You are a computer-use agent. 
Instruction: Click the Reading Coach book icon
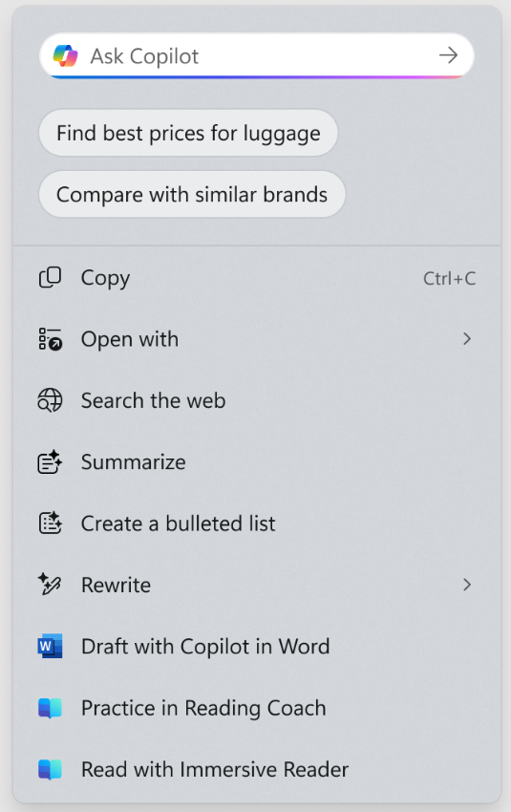click(50, 708)
